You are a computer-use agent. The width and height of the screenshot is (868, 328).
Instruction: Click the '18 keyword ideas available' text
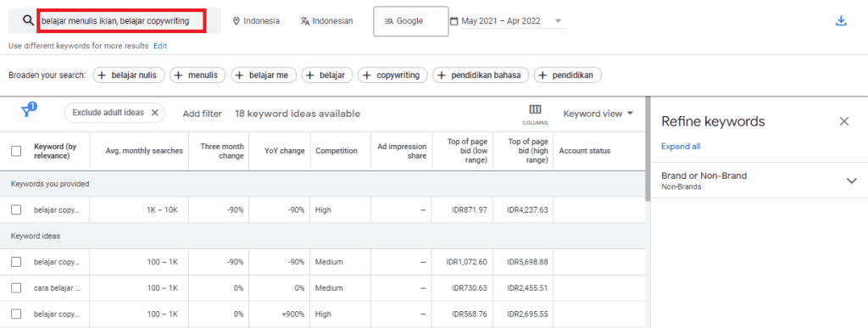298,114
